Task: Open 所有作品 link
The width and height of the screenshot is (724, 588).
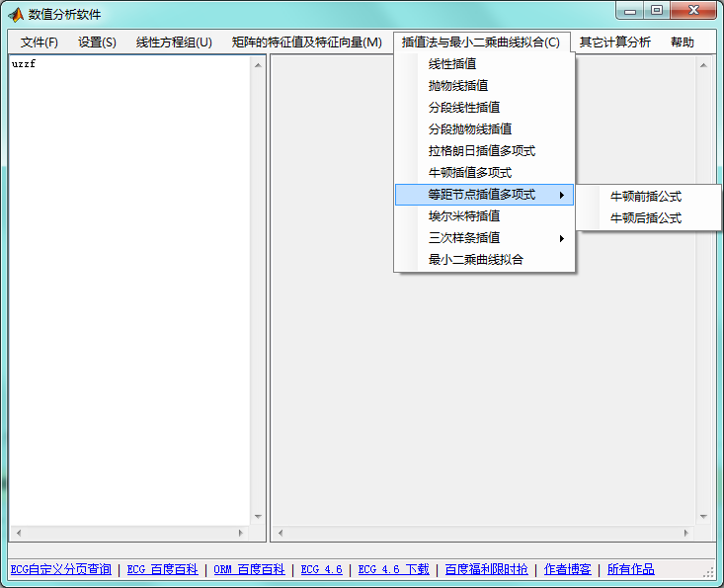Action: [631, 569]
